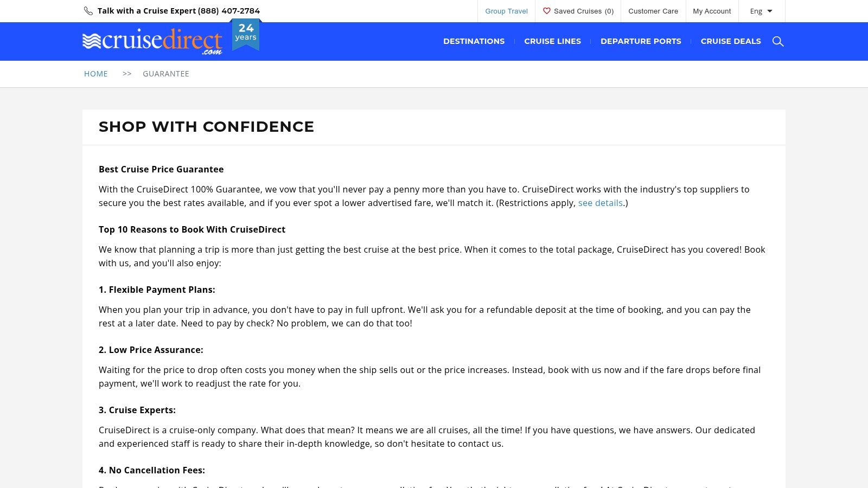Click 'Top 10 Reasons to Book With CruiseDirect' heading
This screenshot has width=868, height=488.
point(192,229)
